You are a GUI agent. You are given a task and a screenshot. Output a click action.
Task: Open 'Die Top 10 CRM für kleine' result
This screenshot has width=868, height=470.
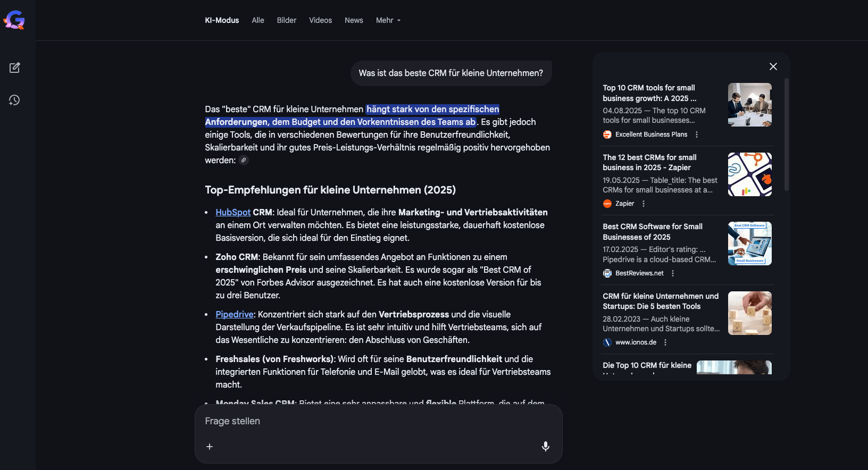point(647,366)
